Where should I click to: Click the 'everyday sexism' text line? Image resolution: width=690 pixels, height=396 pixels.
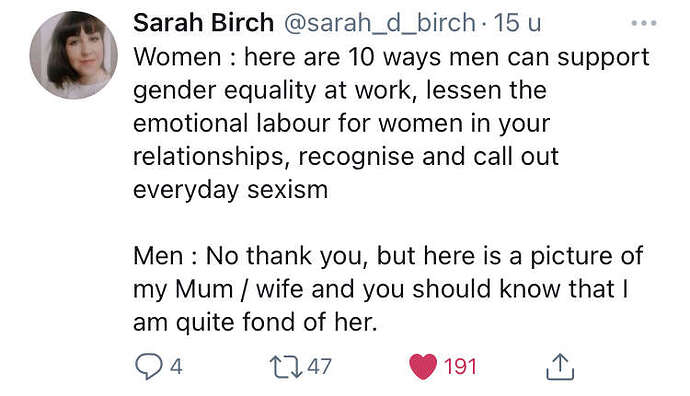click(x=231, y=190)
